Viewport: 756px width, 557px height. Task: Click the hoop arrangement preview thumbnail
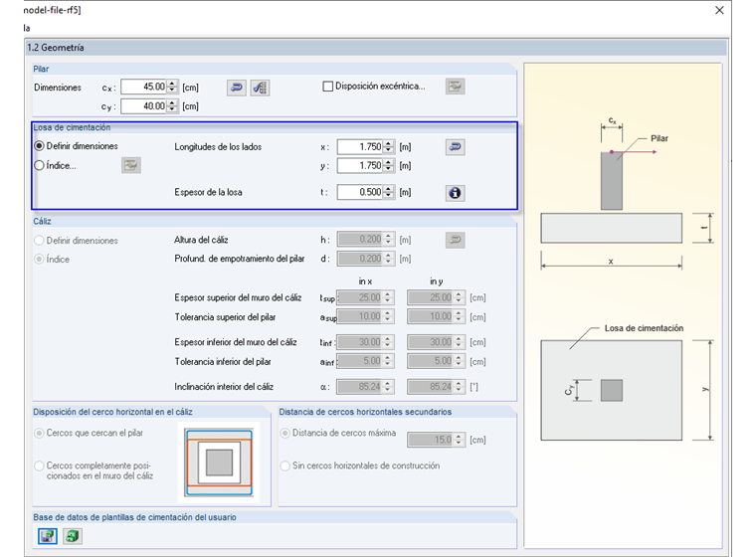point(220,463)
